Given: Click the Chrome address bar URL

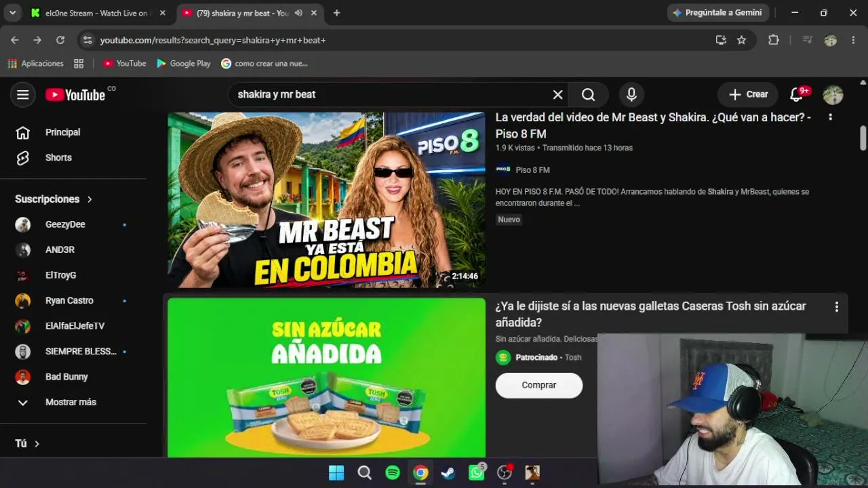Looking at the screenshot, I should (213, 40).
